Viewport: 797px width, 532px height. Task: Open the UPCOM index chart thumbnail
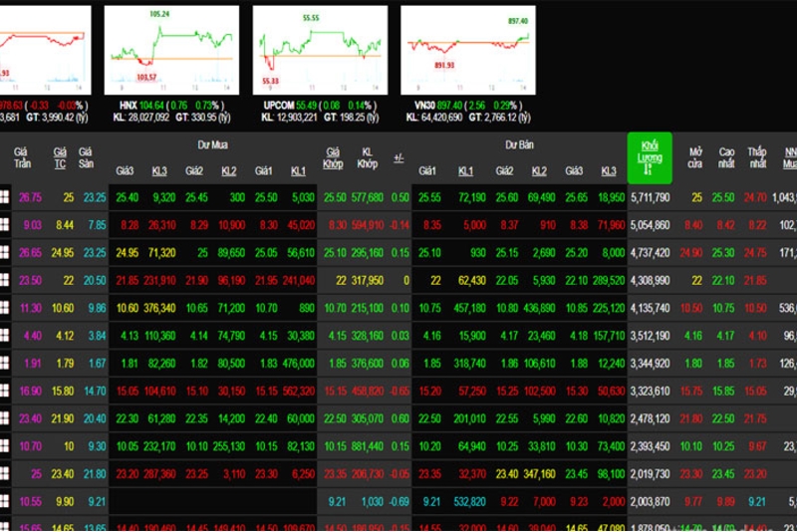(x=320, y=50)
